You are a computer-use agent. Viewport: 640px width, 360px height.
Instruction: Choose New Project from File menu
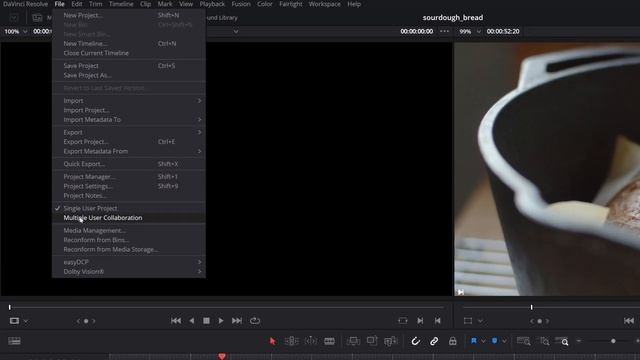click(x=129, y=15)
